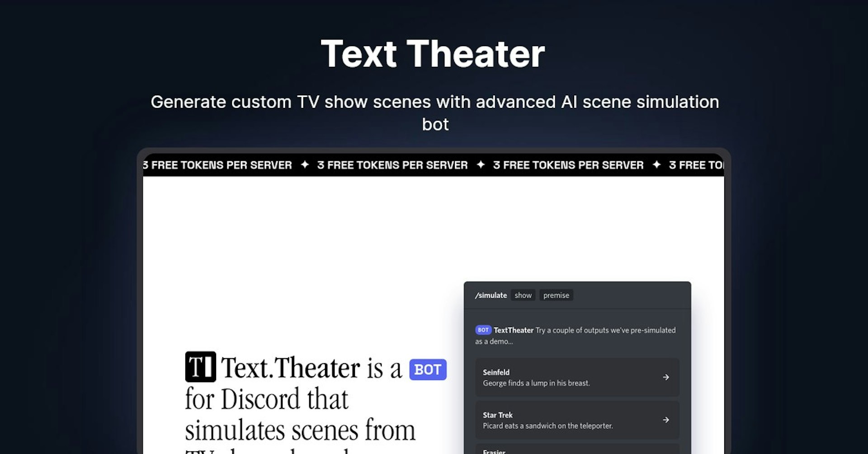The height and width of the screenshot is (454, 868).
Task: Click the Text Theater page title
Action: pos(433,54)
